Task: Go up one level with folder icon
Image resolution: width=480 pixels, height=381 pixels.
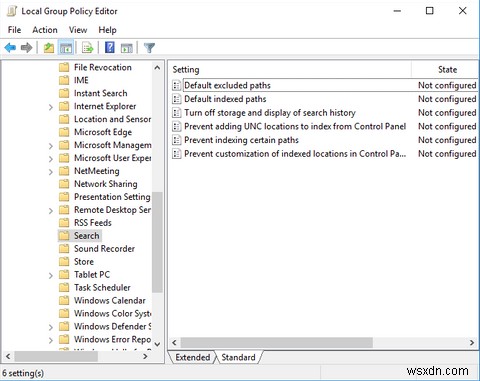Action: (49, 48)
